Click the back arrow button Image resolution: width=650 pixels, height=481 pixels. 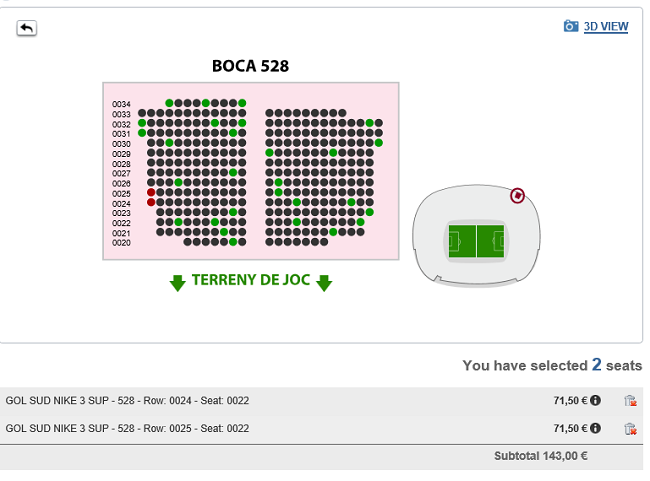click(27, 28)
